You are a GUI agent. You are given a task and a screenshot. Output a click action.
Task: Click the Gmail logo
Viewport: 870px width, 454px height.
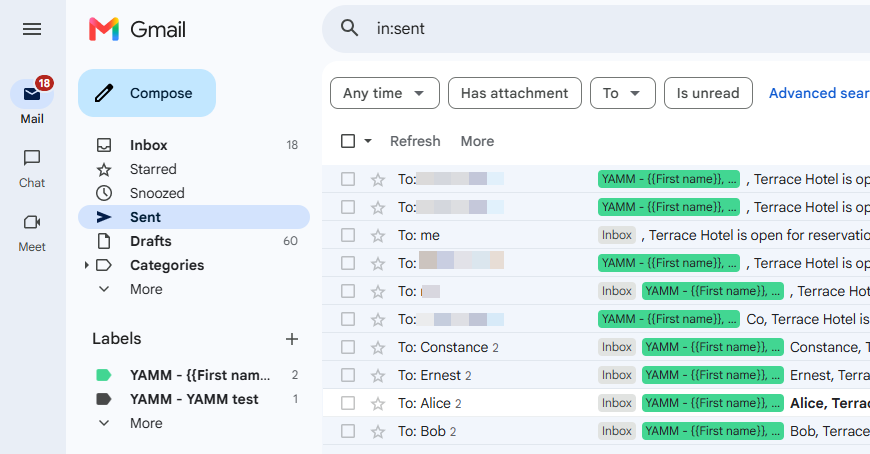137,29
